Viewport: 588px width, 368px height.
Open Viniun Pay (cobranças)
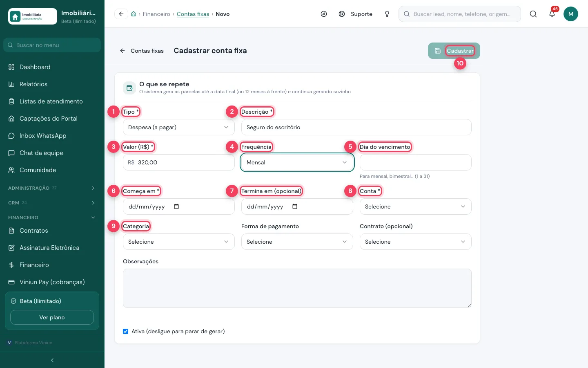pyautogui.click(x=52, y=282)
